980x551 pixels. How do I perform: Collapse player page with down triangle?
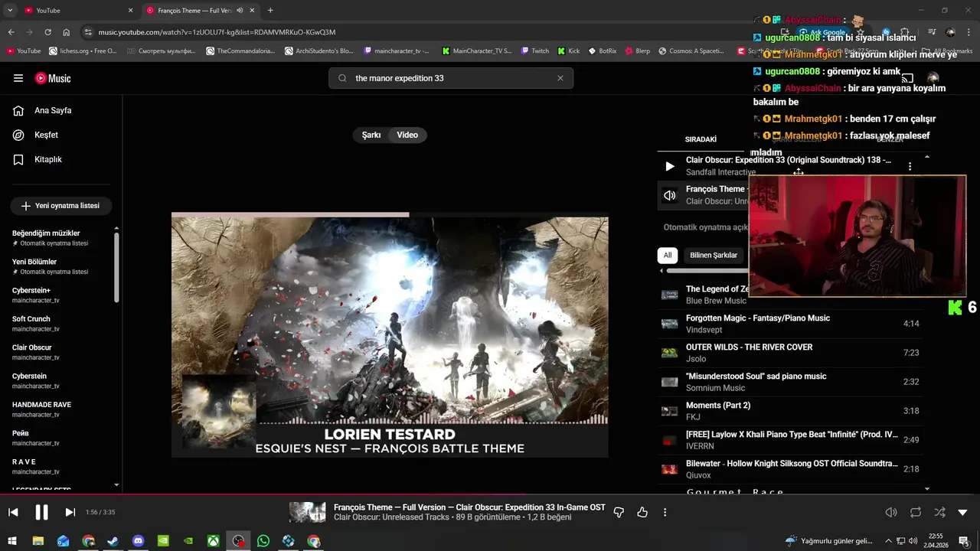tap(963, 512)
